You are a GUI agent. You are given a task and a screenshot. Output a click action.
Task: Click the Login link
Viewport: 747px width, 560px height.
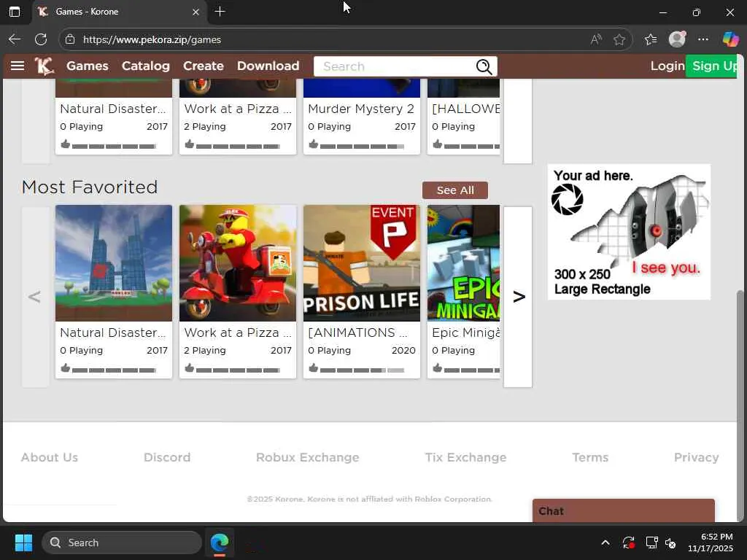[x=667, y=66]
